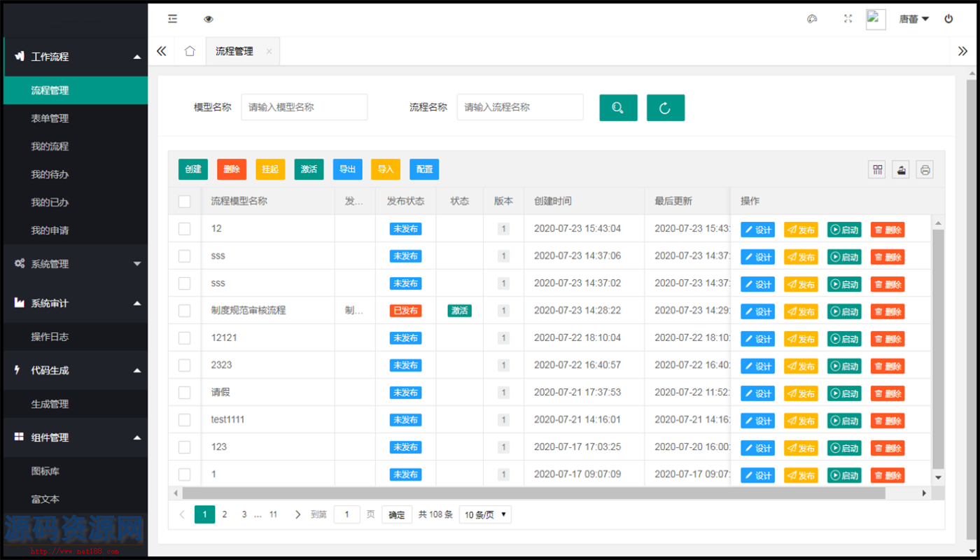The width and height of the screenshot is (980, 560).
Task: Click the sidebar collapse menu icon
Action: point(172,19)
